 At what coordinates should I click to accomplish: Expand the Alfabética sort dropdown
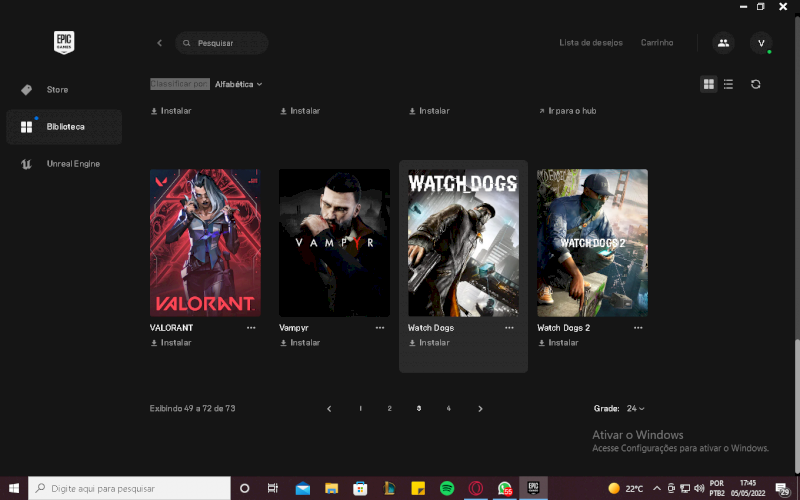[238, 84]
